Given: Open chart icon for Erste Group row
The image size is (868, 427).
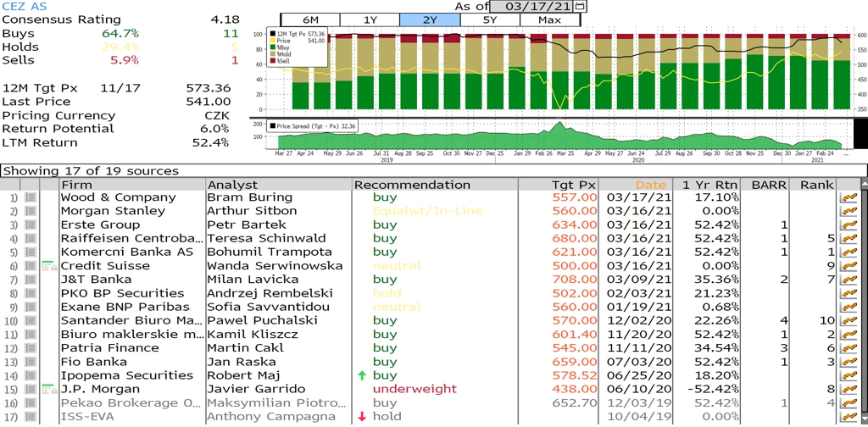Looking at the screenshot, I should (848, 225).
